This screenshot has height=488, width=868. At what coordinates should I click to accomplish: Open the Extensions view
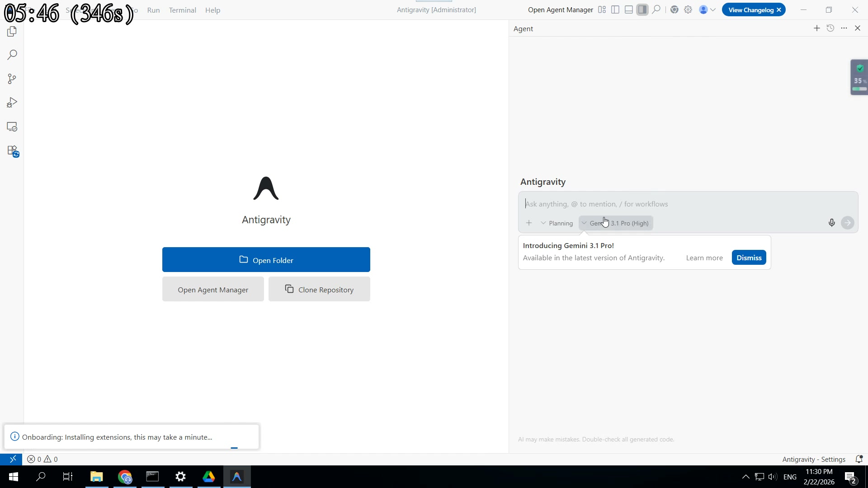click(x=13, y=151)
